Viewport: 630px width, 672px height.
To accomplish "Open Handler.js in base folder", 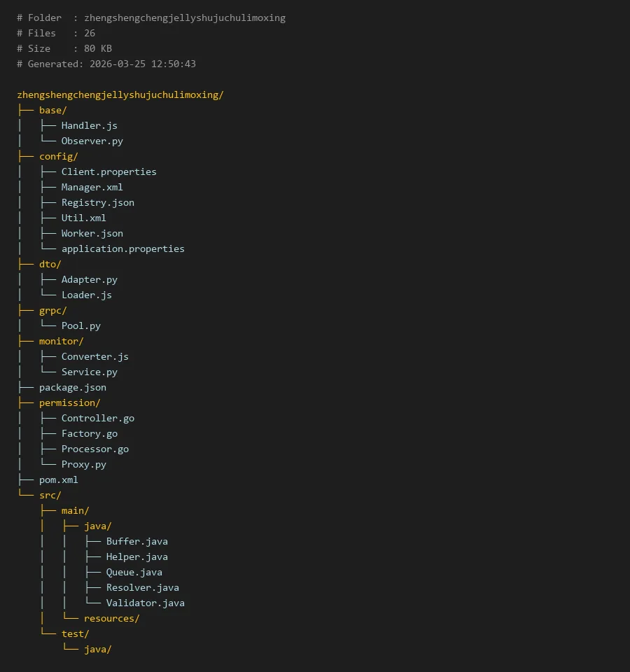I will point(89,126).
